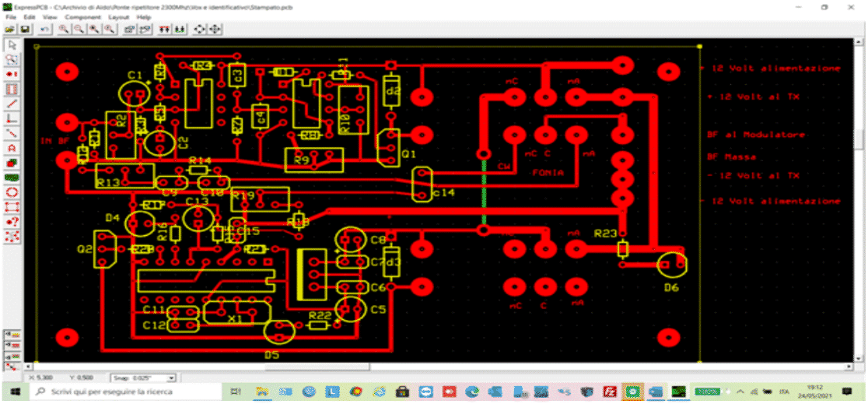Show hidden system tray icons chevron
868x404 pixels.
[740, 392]
